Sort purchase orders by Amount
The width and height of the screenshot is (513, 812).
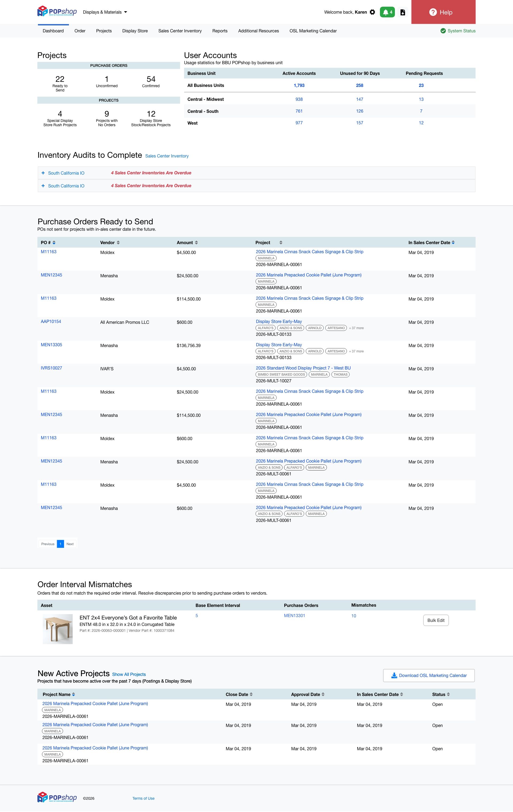point(196,243)
